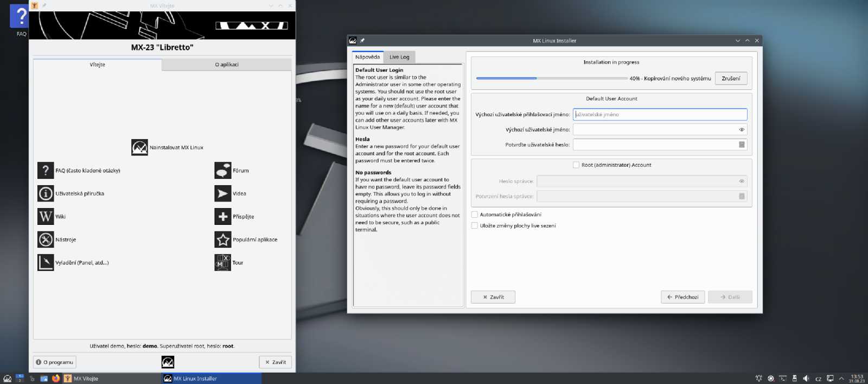Click the MX-23 "Libretto" title text
Viewport: 868px width, 384px height.
point(162,47)
